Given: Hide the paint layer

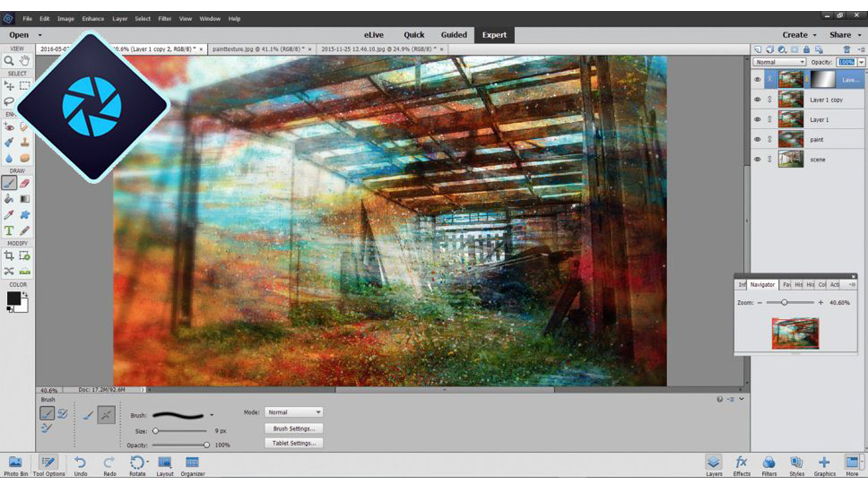Looking at the screenshot, I should [x=757, y=139].
